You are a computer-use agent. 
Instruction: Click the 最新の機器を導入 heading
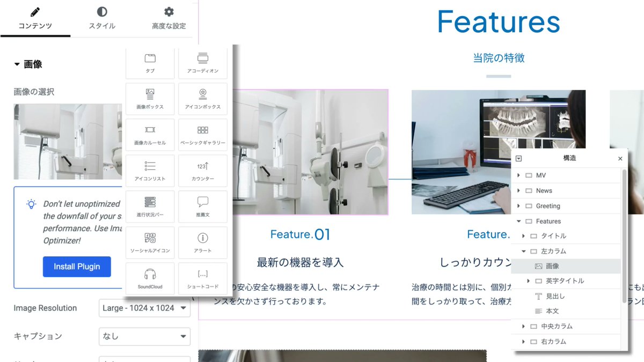(x=301, y=262)
